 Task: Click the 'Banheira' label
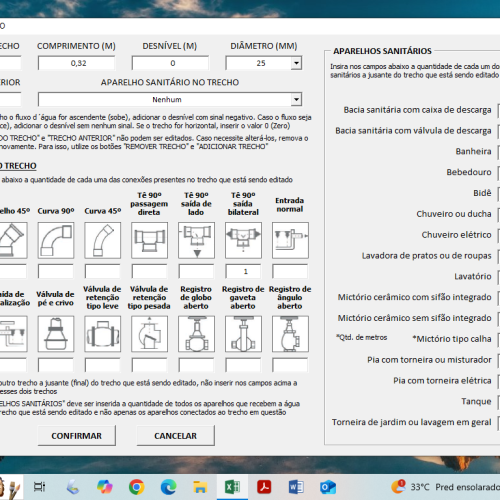point(473,151)
